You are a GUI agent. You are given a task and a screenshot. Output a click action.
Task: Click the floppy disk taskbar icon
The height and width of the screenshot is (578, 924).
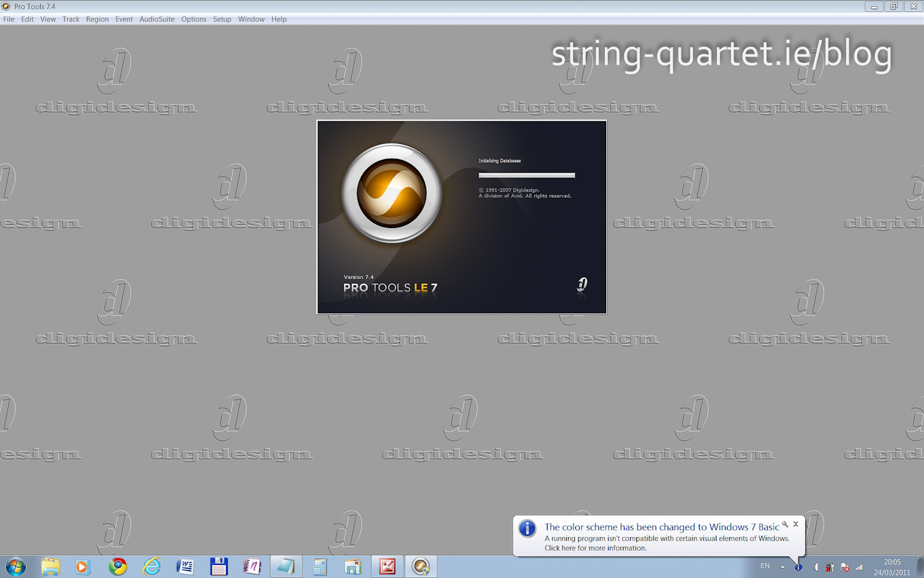(219, 566)
